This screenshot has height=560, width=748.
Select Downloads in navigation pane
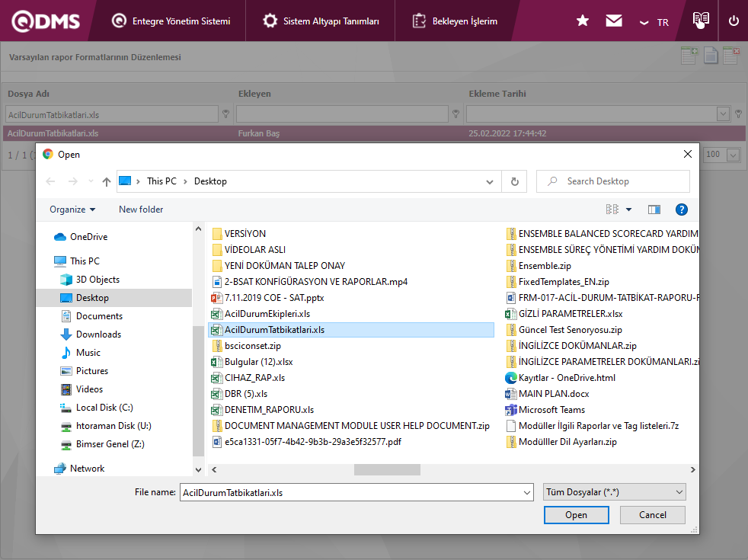(98, 334)
